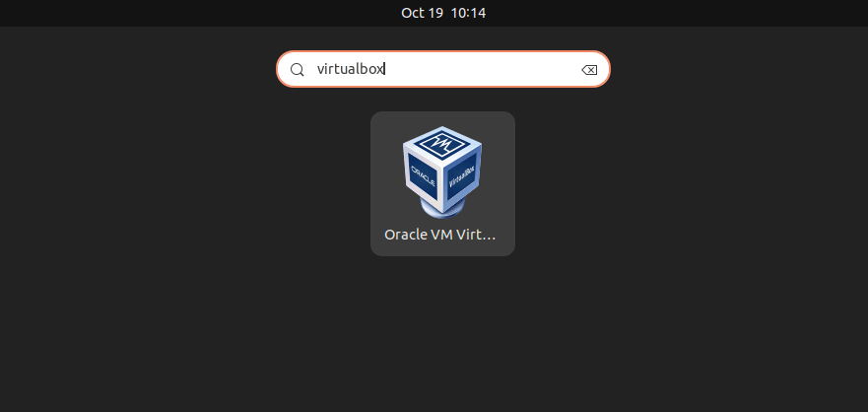The image size is (868, 412).
Task: Click the empty area of the search box
Action: 482,69
